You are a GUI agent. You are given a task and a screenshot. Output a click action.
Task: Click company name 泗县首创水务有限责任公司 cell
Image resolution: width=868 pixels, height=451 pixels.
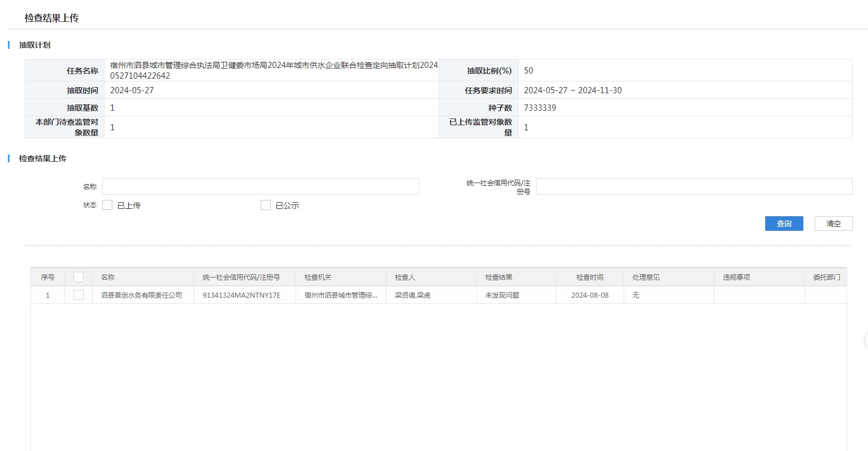142,295
